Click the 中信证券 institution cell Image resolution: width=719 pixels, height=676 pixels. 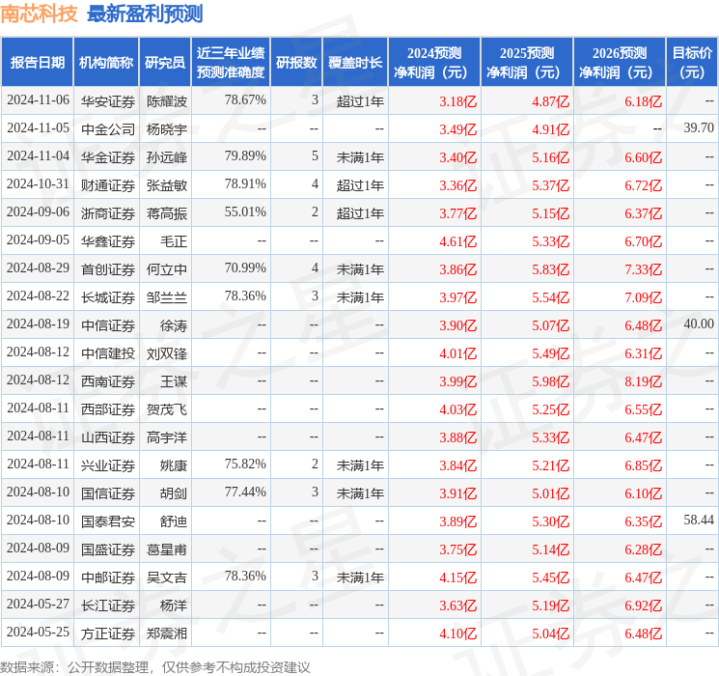click(x=108, y=325)
